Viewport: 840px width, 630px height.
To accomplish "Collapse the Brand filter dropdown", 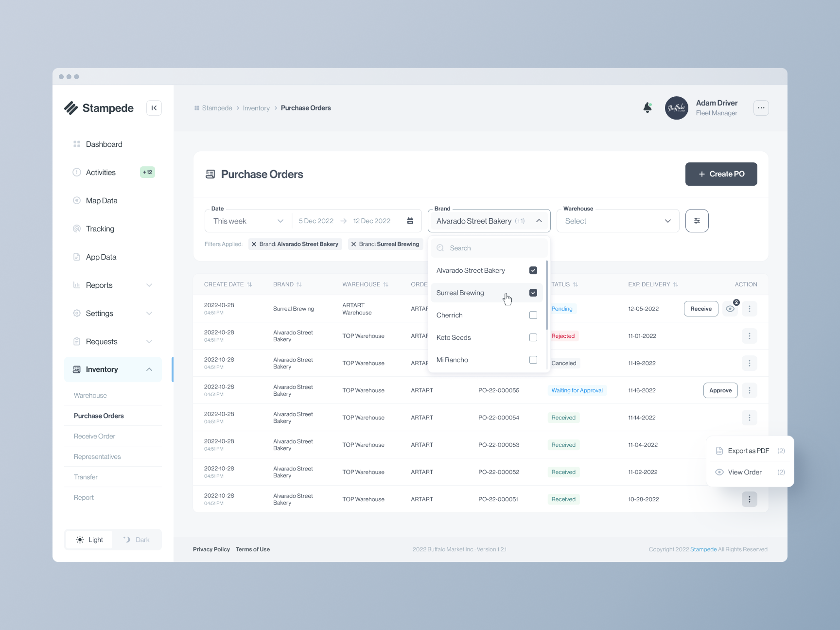I will 539,220.
